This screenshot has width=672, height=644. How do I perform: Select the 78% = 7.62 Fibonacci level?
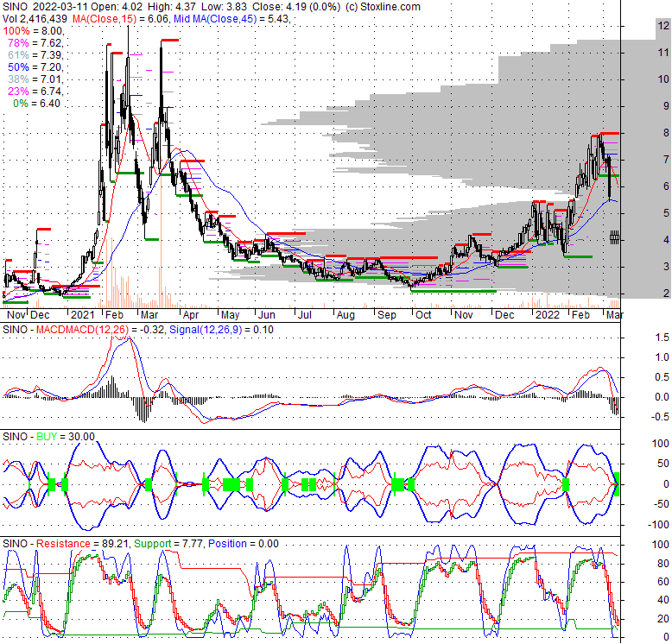pos(35,43)
